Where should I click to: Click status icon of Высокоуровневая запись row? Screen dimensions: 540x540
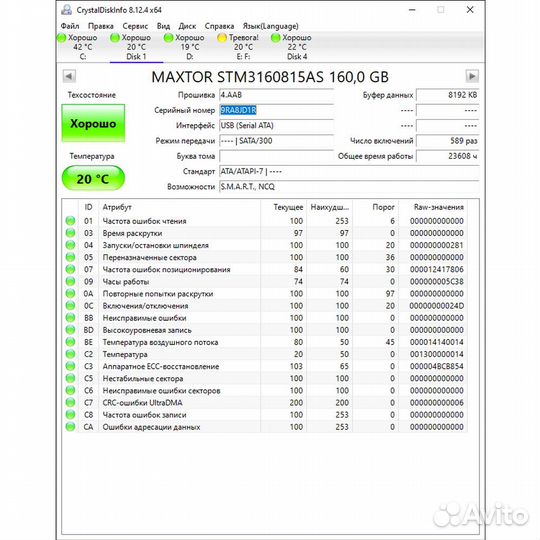point(70,330)
